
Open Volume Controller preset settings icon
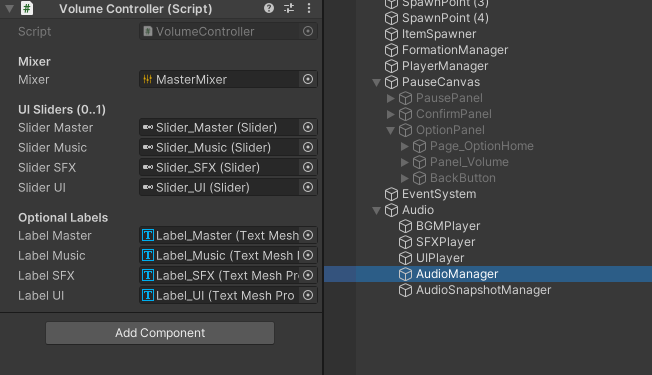click(289, 8)
